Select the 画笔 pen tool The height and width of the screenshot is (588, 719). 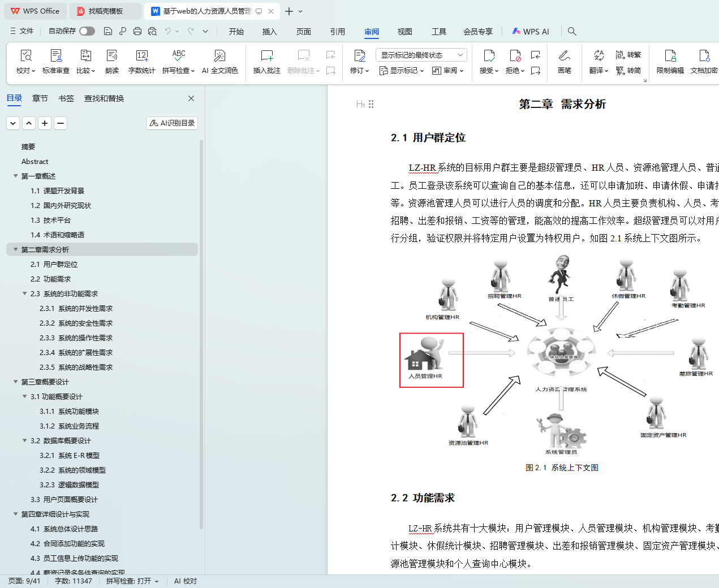click(564, 62)
